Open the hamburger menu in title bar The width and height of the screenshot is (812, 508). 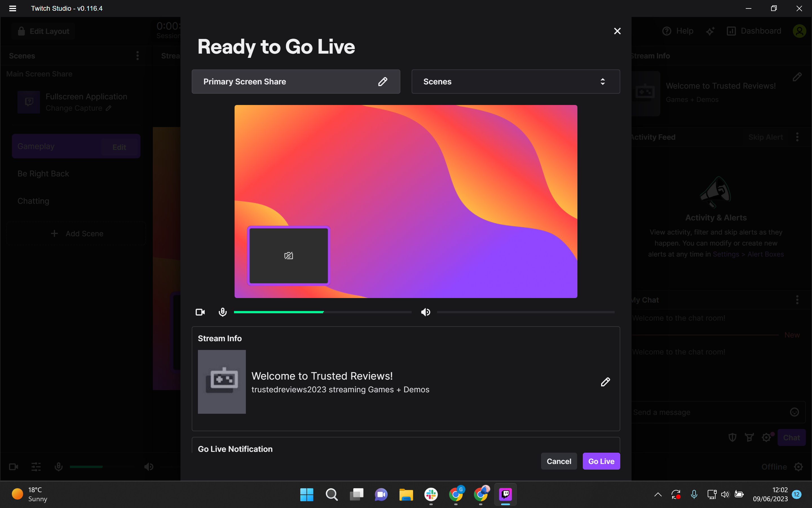tap(12, 8)
